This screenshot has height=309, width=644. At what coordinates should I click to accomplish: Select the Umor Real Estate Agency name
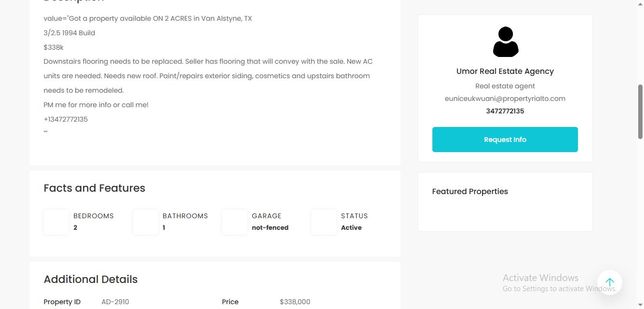click(505, 71)
